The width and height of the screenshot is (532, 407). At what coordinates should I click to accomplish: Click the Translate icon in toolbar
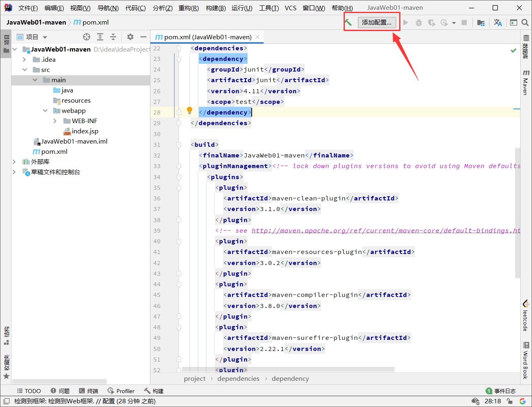(x=498, y=22)
